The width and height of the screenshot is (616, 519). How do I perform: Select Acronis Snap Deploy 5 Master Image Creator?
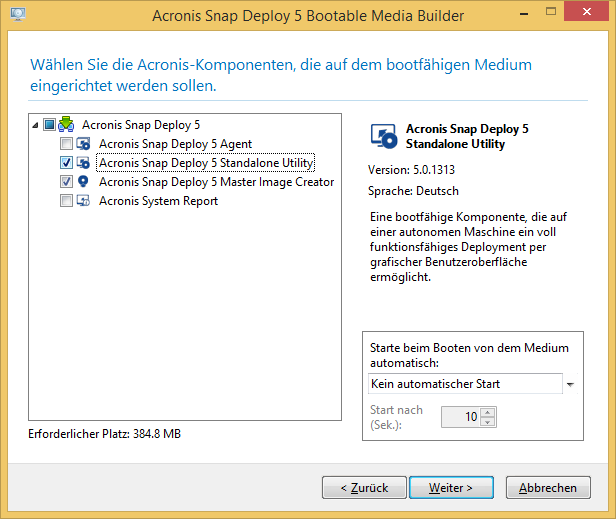pyautogui.click(x=216, y=182)
